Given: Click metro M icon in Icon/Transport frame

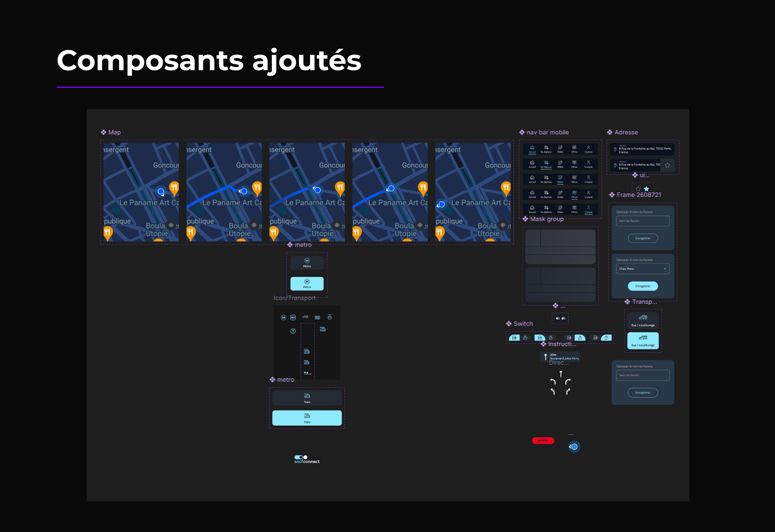Looking at the screenshot, I should coord(284,318).
